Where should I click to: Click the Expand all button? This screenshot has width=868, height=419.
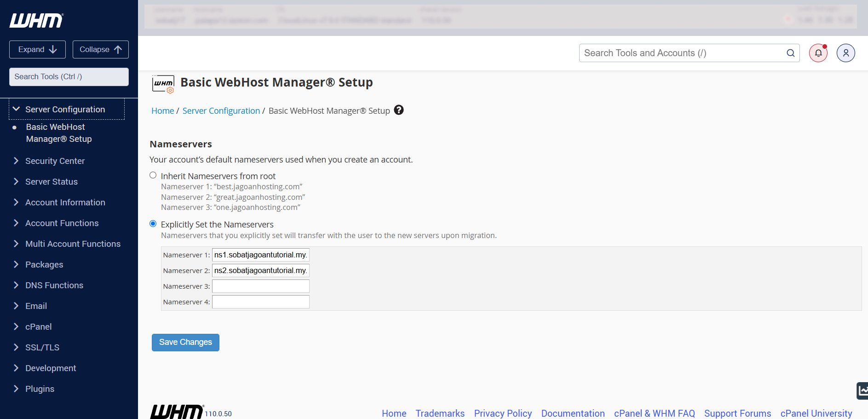click(37, 50)
